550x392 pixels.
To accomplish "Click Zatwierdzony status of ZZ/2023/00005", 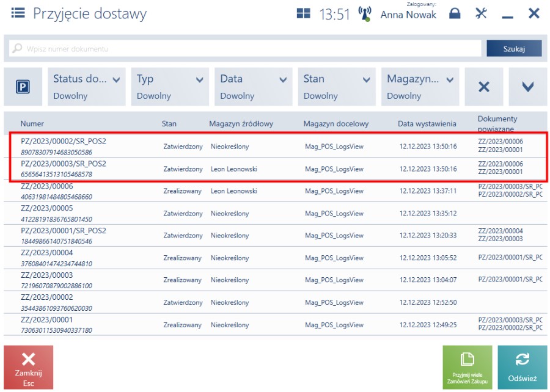I will [x=183, y=213].
